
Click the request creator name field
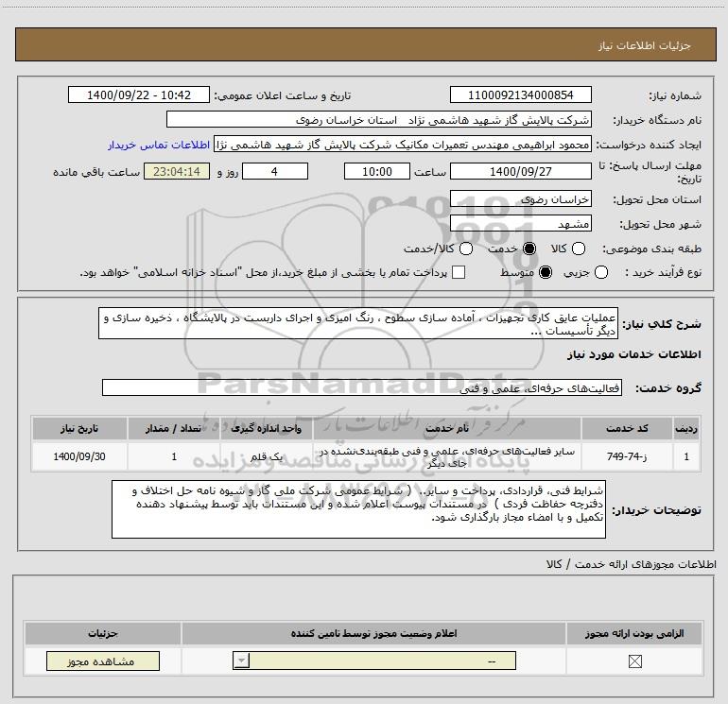(x=403, y=145)
